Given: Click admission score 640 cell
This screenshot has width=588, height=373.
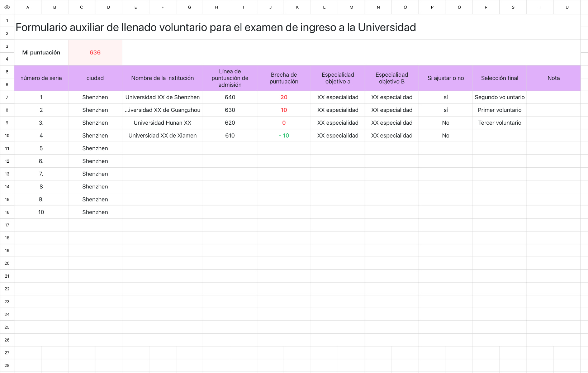Looking at the screenshot, I should (x=230, y=97).
